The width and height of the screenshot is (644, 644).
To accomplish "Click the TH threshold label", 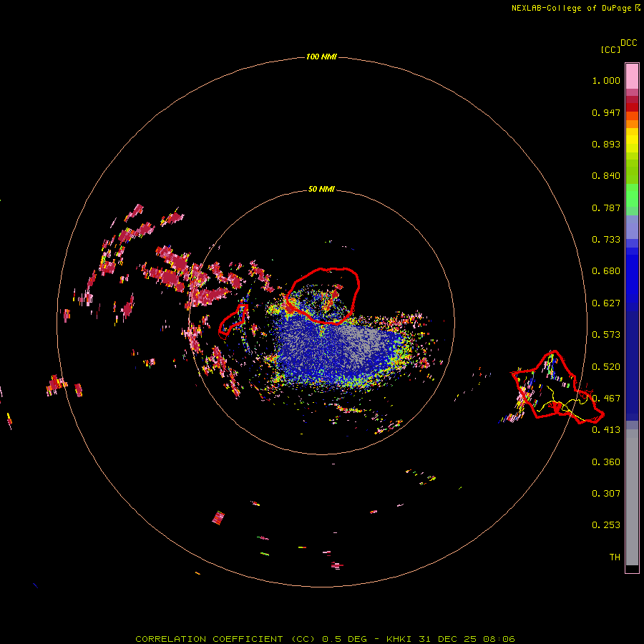I will click(615, 557).
